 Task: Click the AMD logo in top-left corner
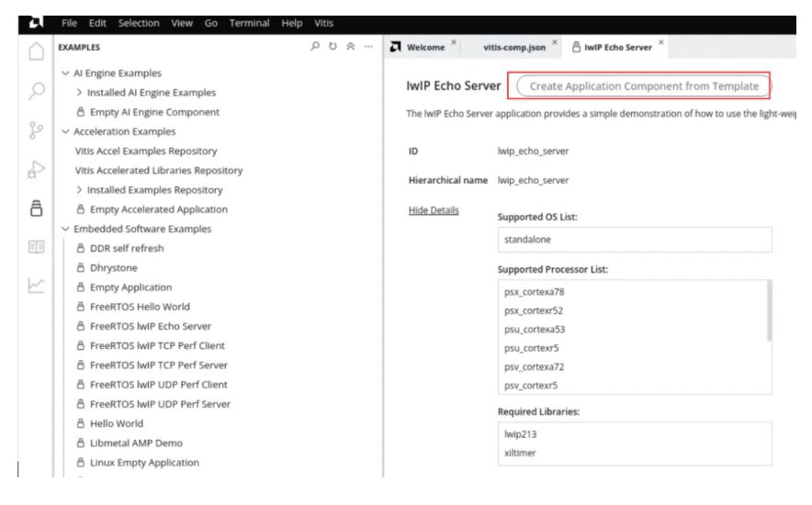36,22
